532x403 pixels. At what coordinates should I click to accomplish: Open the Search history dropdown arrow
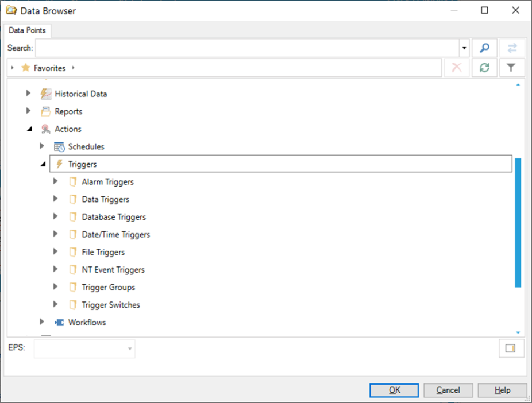464,48
